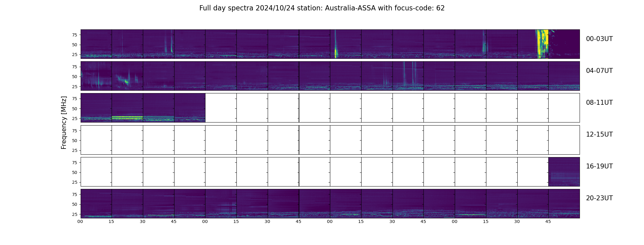The height and width of the screenshot is (245, 644).
Task: Click the "25" frequency tick of the 20-23UT row
Action: [x=75, y=214]
